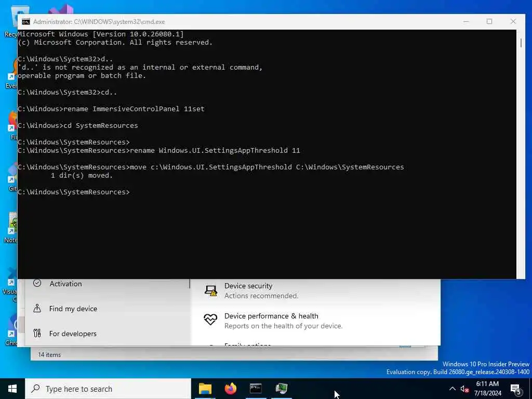Screen dimensions: 532x399
Task: Minimize the Command Prompt window
Action: click(466, 21)
